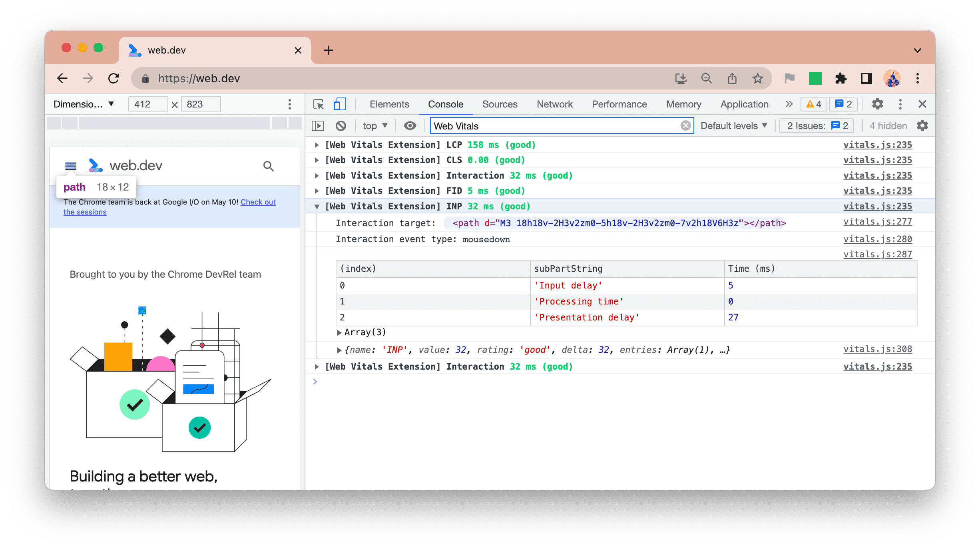Expand the INP 32 ms entry

pyautogui.click(x=317, y=207)
